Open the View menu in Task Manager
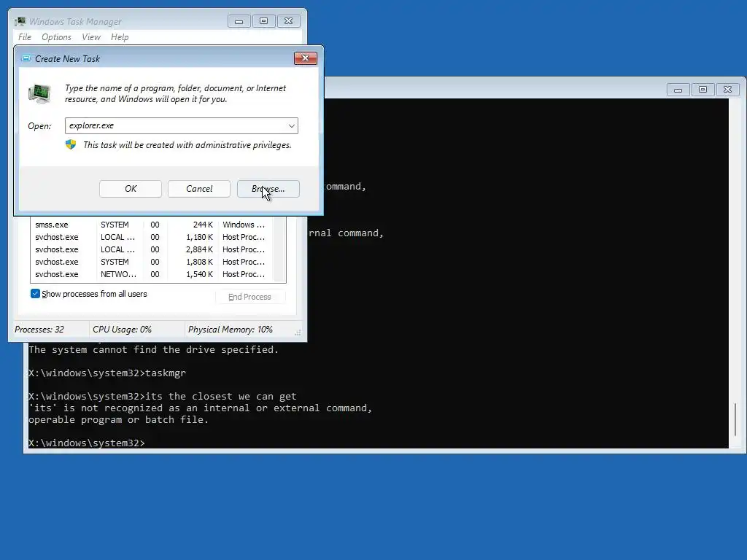 tap(91, 37)
